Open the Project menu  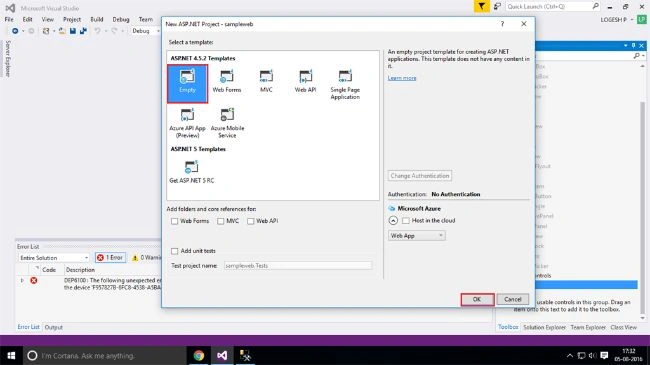72,19
